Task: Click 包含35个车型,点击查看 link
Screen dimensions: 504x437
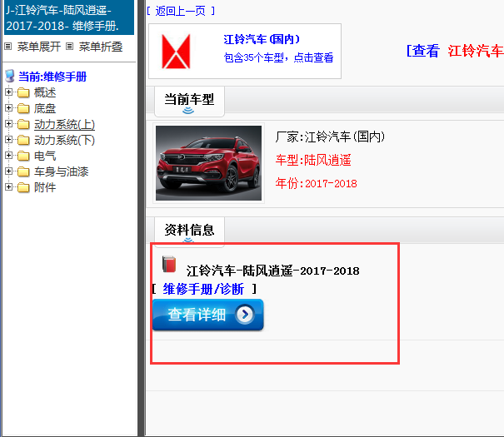Action: 278,57
